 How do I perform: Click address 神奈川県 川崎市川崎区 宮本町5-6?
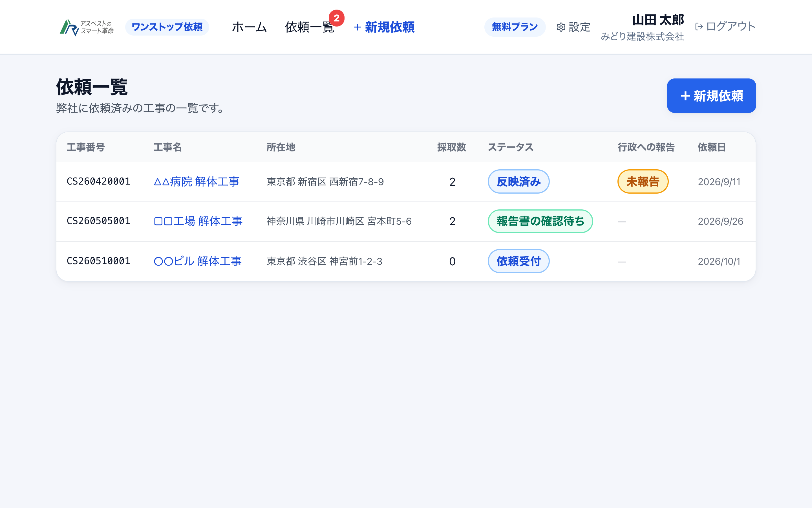coord(339,221)
